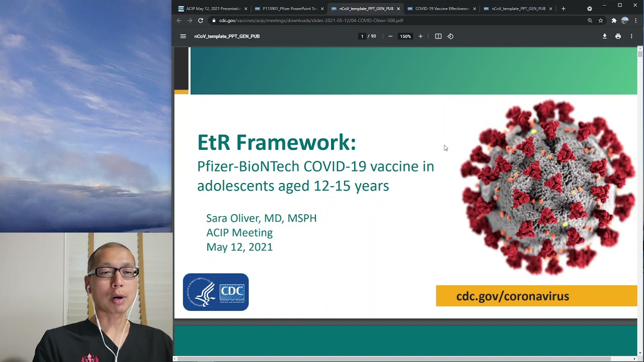The height and width of the screenshot is (362, 644).
Task: Open the Chrome profile avatar
Action: coord(625,21)
